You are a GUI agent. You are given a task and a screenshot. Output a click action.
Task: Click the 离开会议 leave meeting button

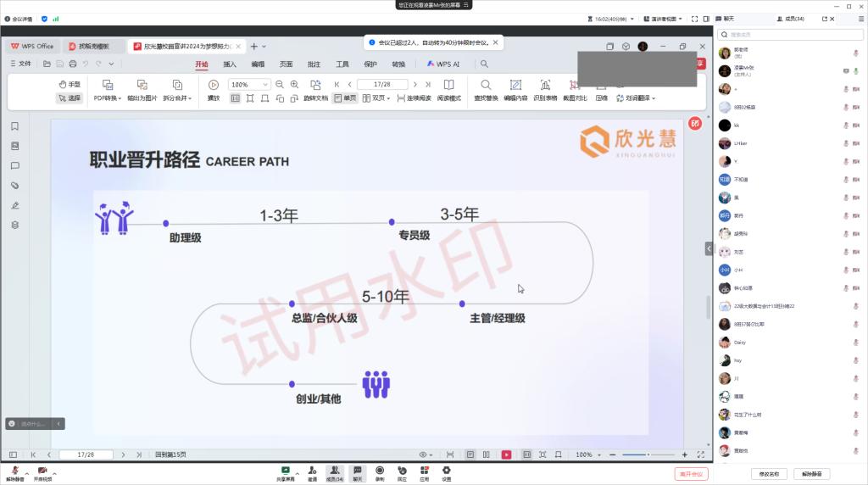691,474
